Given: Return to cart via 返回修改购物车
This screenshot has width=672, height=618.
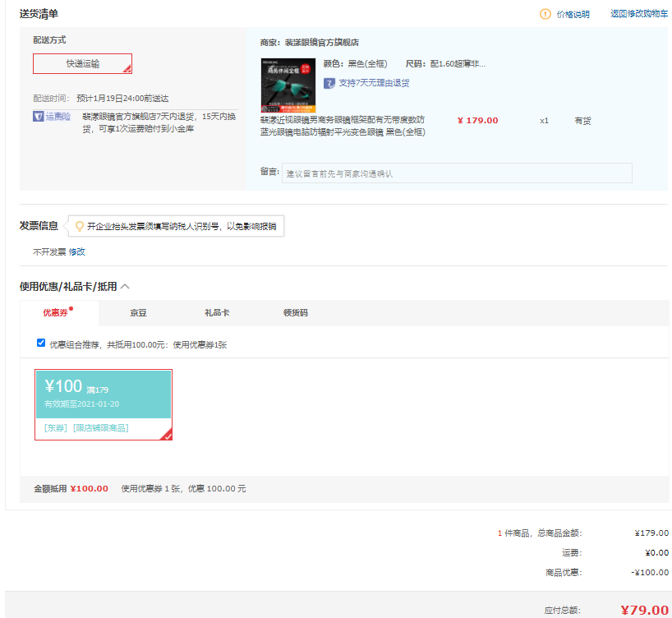Looking at the screenshot, I should pos(639,14).
